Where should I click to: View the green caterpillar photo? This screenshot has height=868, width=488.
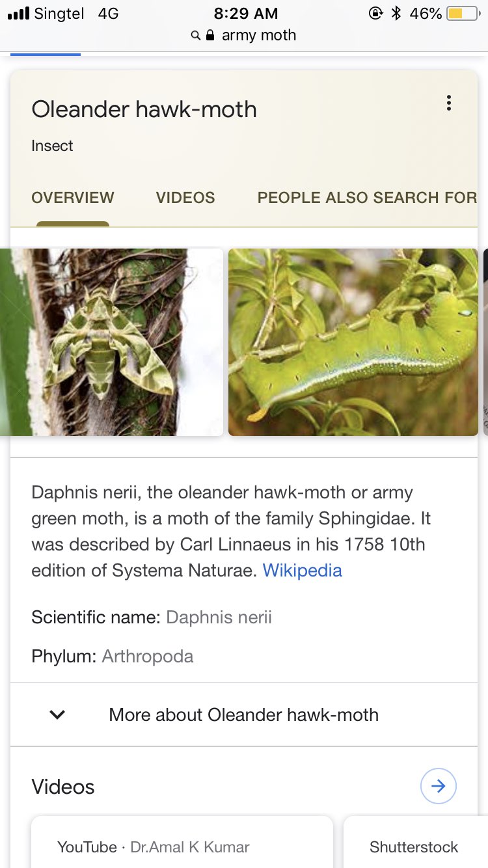tap(353, 342)
